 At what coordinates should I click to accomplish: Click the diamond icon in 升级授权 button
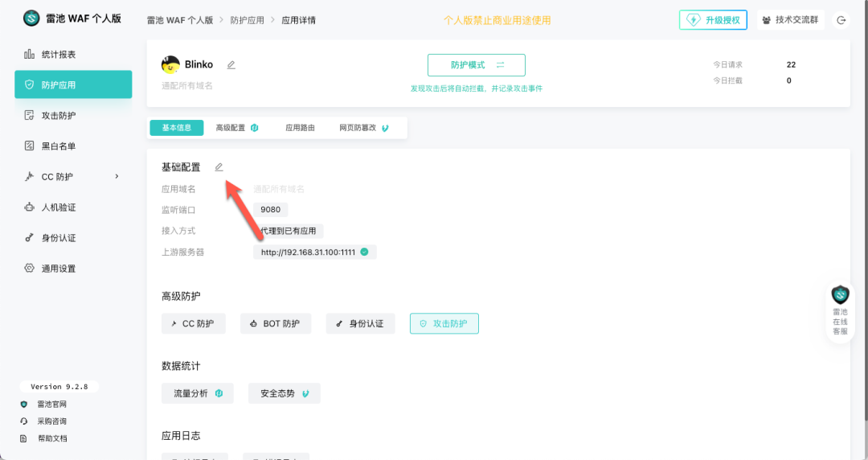click(693, 20)
